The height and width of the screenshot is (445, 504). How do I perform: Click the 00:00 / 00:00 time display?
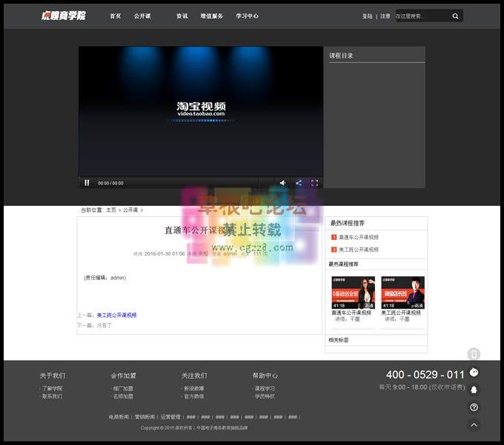110,183
